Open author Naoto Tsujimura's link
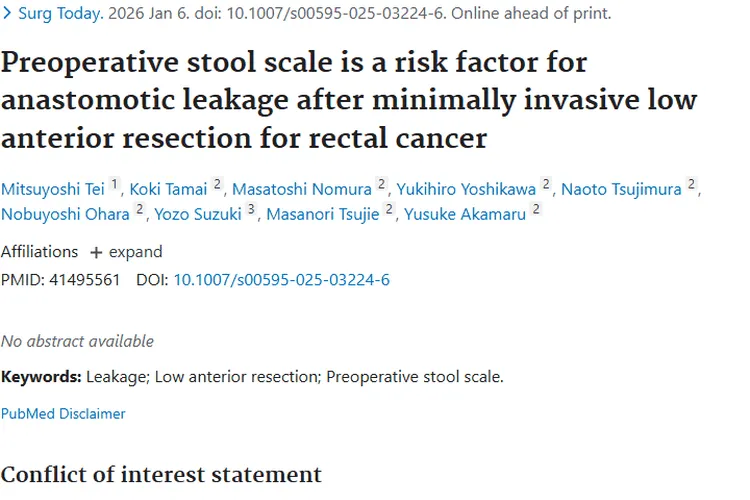 621,189
